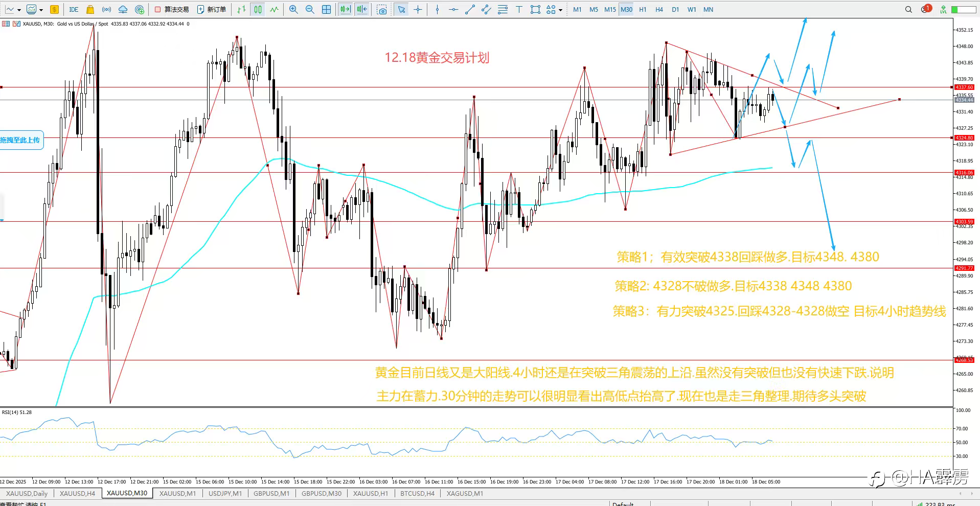The width and height of the screenshot is (980, 506).
Task: Click the 4337.60 red price level label
Action: (965, 87)
